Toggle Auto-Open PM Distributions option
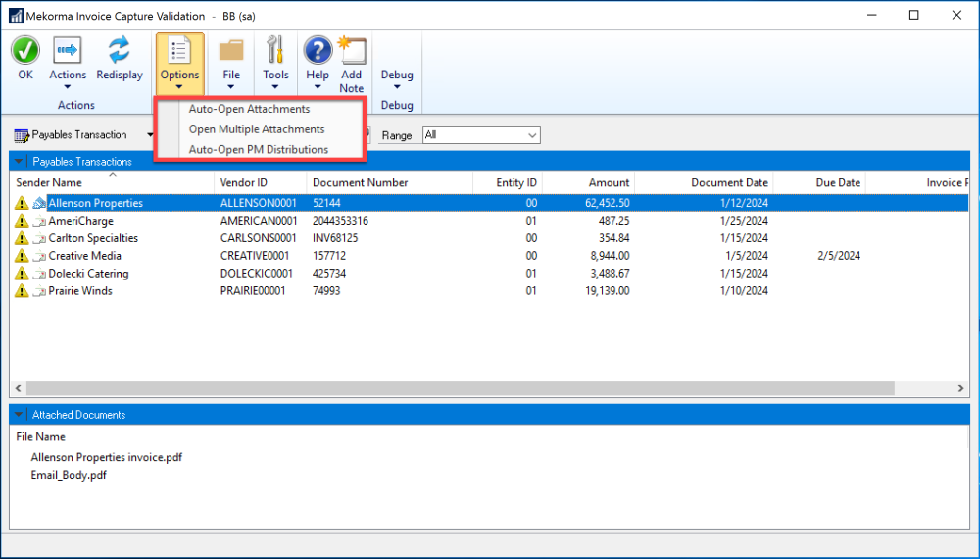This screenshot has width=980, height=559. (258, 150)
